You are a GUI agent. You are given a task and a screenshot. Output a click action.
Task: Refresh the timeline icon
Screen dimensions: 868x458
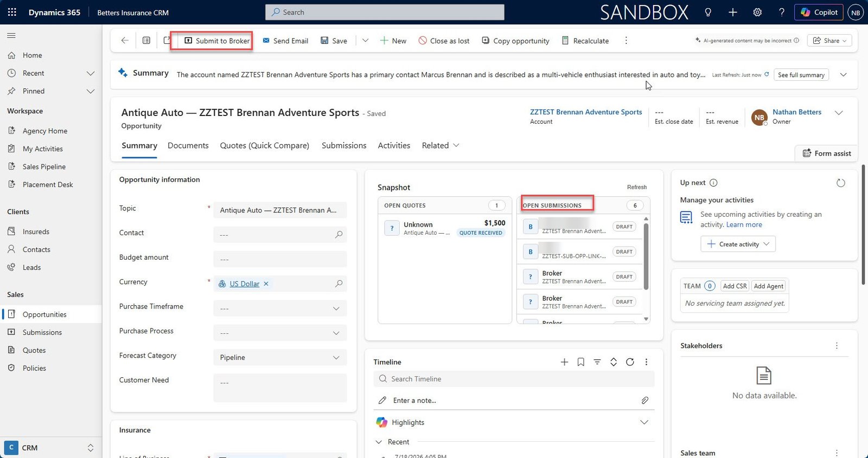[x=630, y=362]
